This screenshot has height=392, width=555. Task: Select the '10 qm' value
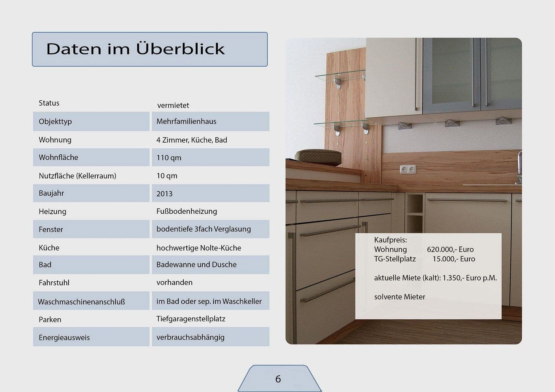pos(167,176)
